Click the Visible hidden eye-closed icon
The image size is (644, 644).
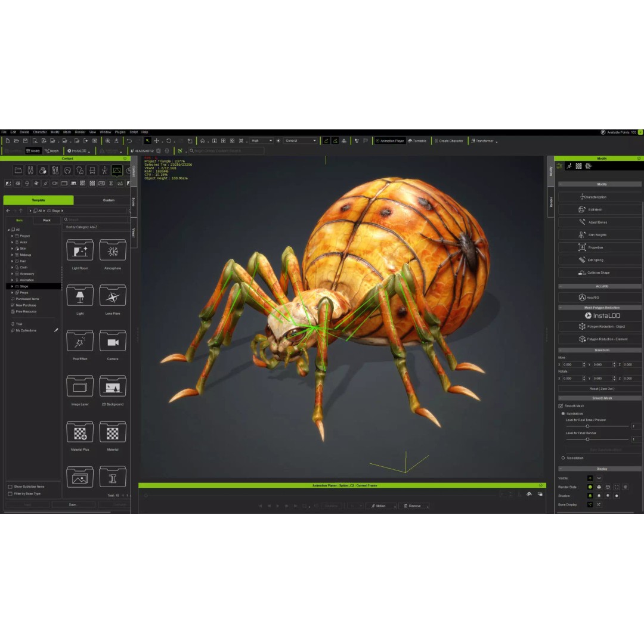pos(599,478)
